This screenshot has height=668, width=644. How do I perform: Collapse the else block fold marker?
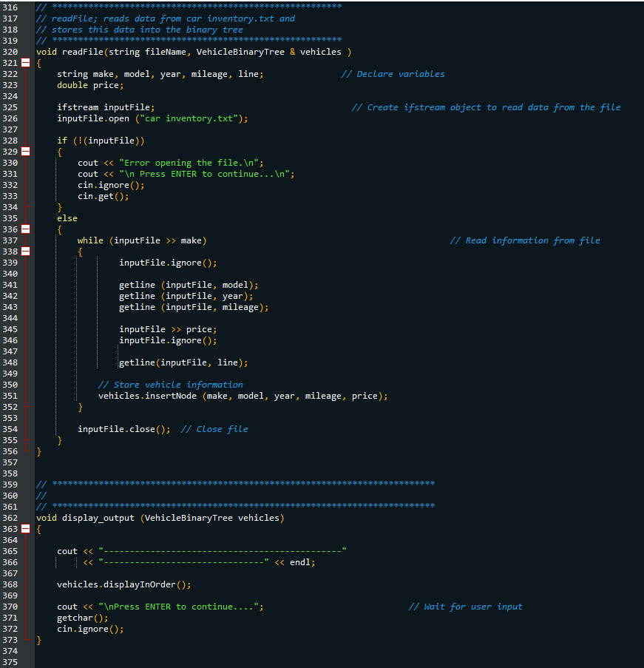(26, 229)
